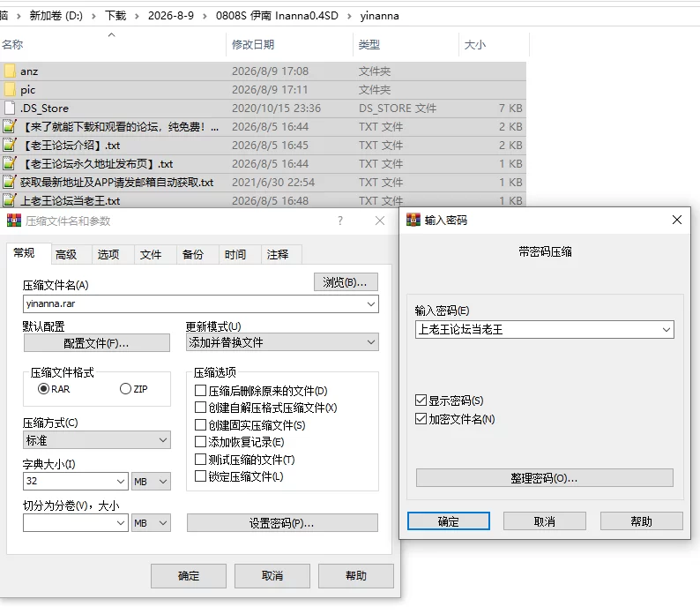Click the 浏览(B)... button

click(346, 282)
